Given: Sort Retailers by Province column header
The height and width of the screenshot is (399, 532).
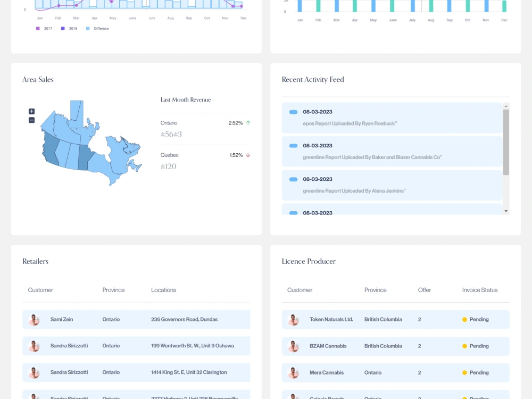Looking at the screenshot, I should pyautogui.click(x=113, y=290).
